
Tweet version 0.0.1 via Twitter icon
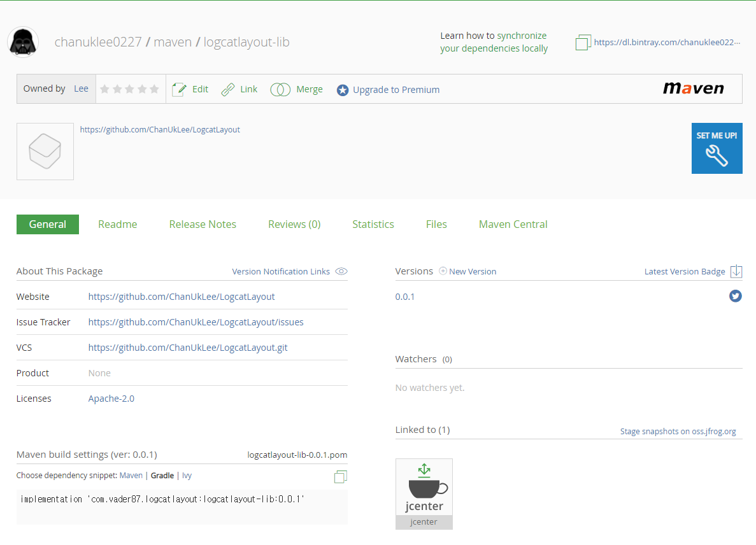click(x=735, y=296)
